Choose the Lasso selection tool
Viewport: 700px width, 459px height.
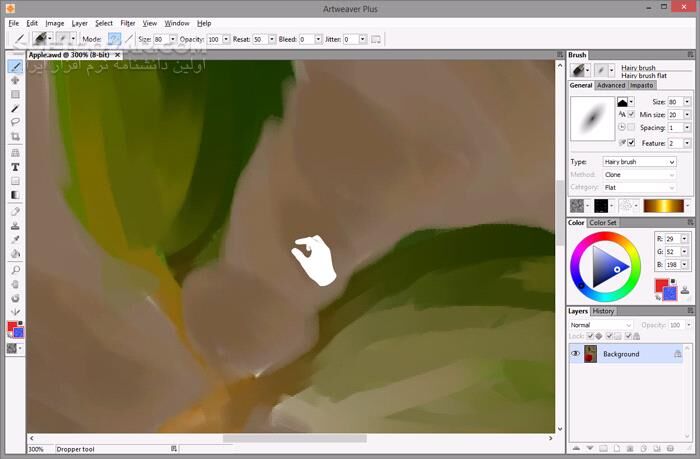point(16,122)
